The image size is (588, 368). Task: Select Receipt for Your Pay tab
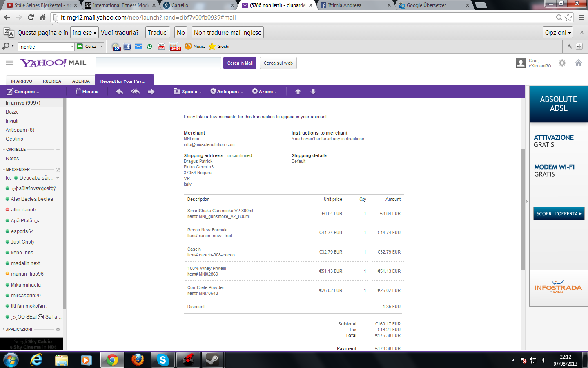[124, 81]
